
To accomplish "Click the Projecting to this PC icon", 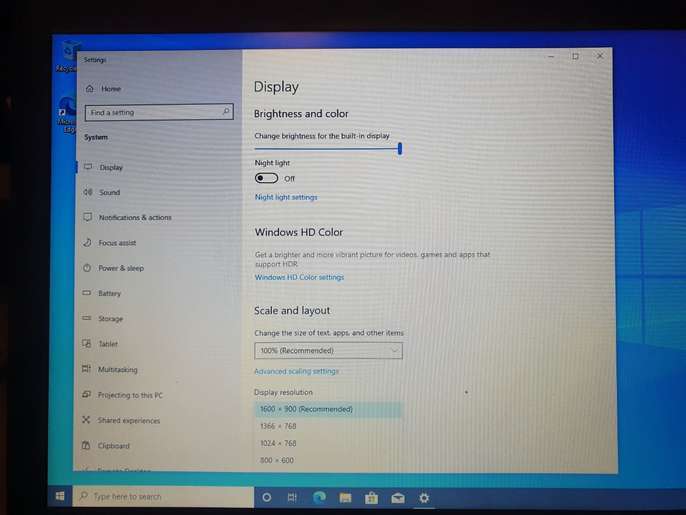I will [x=86, y=394].
